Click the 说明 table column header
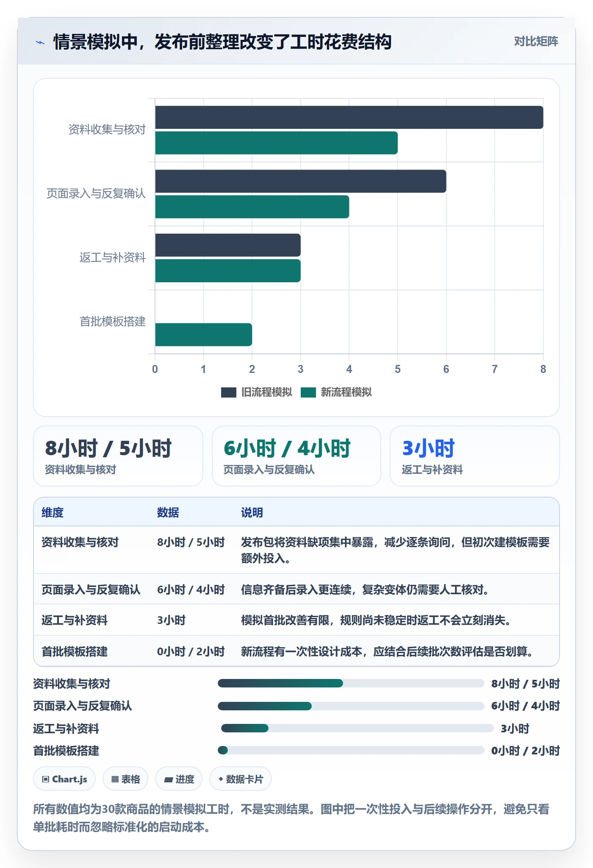The height and width of the screenshot is (868, 593). coord(252,512)
